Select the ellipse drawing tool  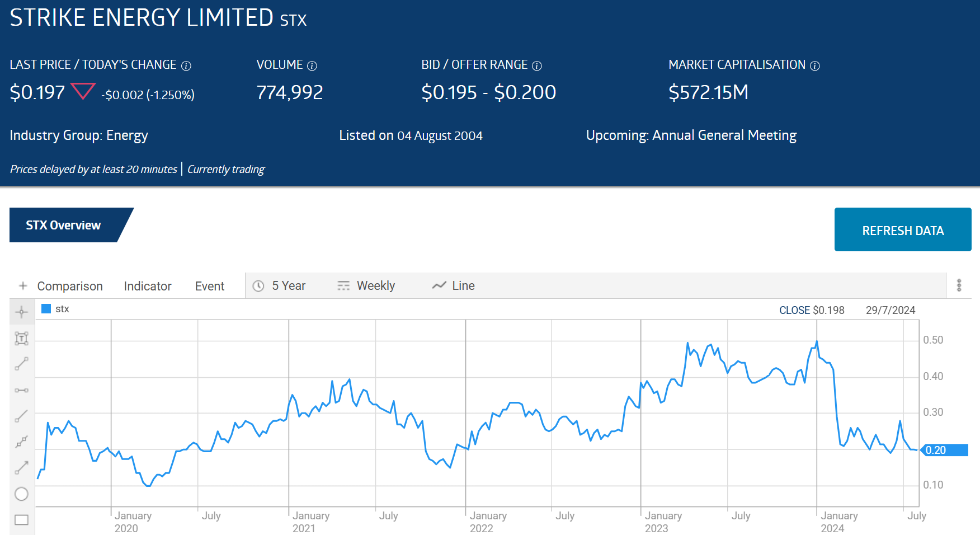pyautogui.click(x=22, y=494)
